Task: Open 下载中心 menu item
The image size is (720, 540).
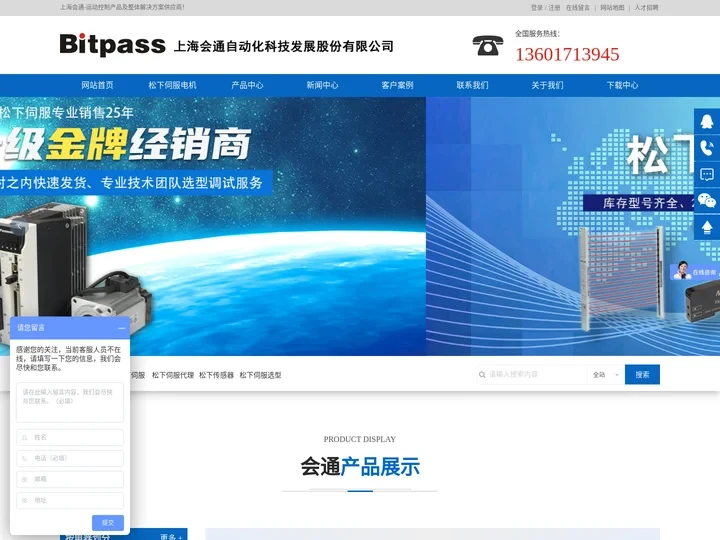Action: point(622,85)
